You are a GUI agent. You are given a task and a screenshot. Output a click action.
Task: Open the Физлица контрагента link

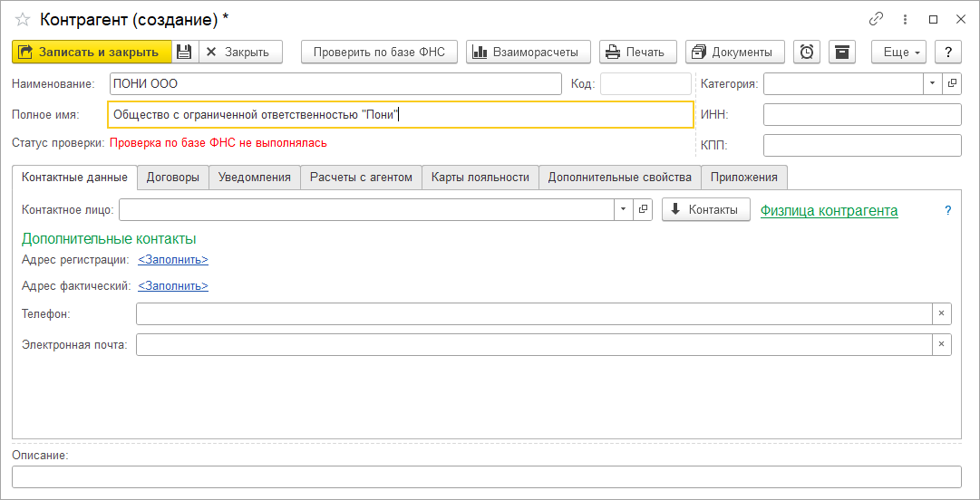[x=829, y=210]
